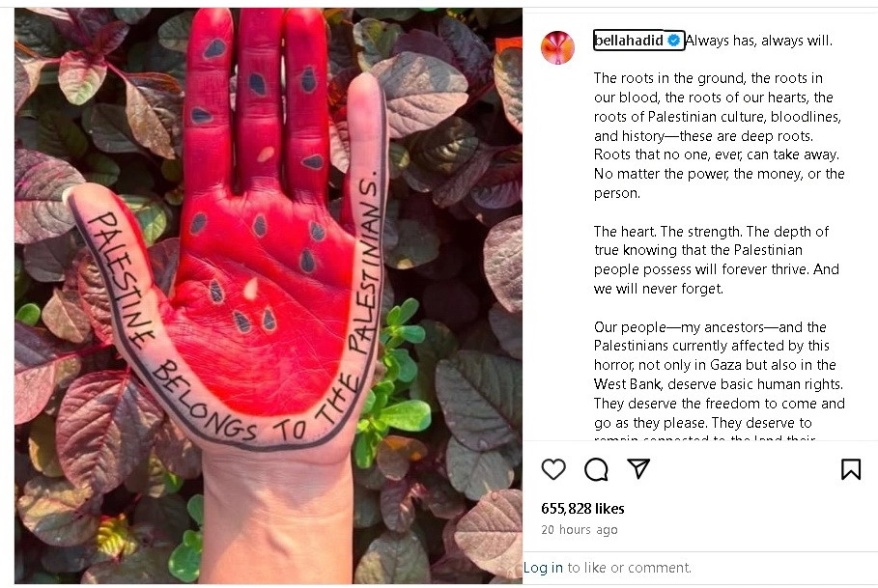The width and height of the screenshot is (878, 588).
Task: Click the Log in link
Action: (543, 568)
